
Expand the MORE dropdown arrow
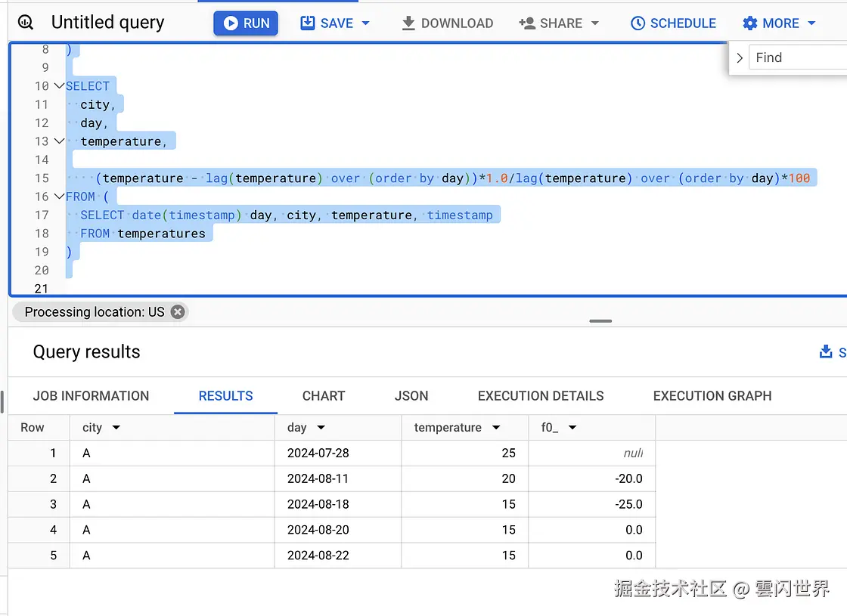(811, 23)
